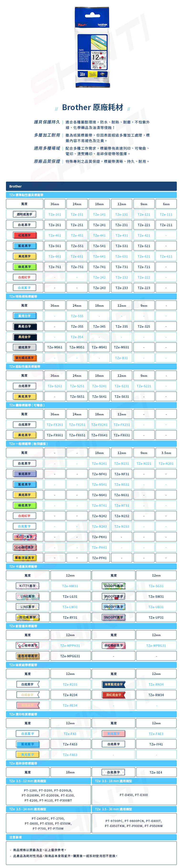Select the '螢光橘底黑字' label swatch

click(25, 358)
